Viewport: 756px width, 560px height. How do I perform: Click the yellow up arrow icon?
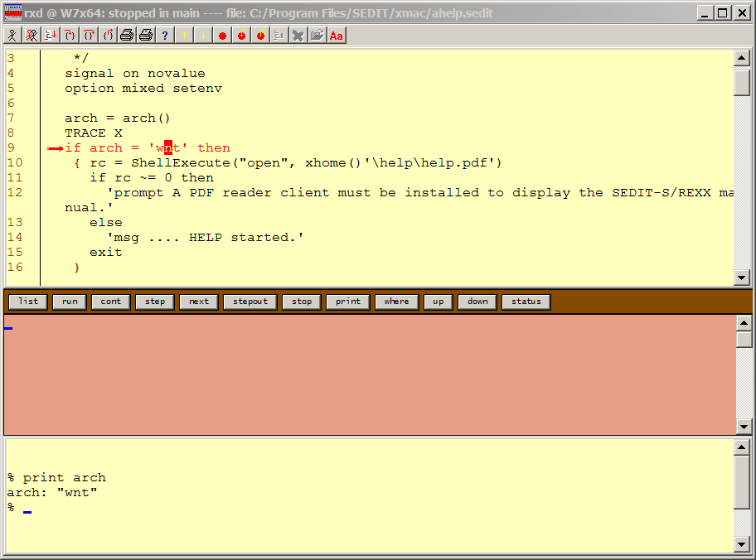[x=184, y=35]
